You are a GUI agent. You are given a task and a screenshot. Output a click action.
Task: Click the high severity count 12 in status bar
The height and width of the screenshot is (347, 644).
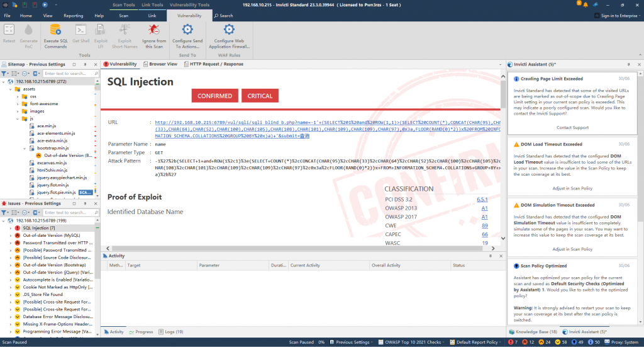(x=528, y=342)
